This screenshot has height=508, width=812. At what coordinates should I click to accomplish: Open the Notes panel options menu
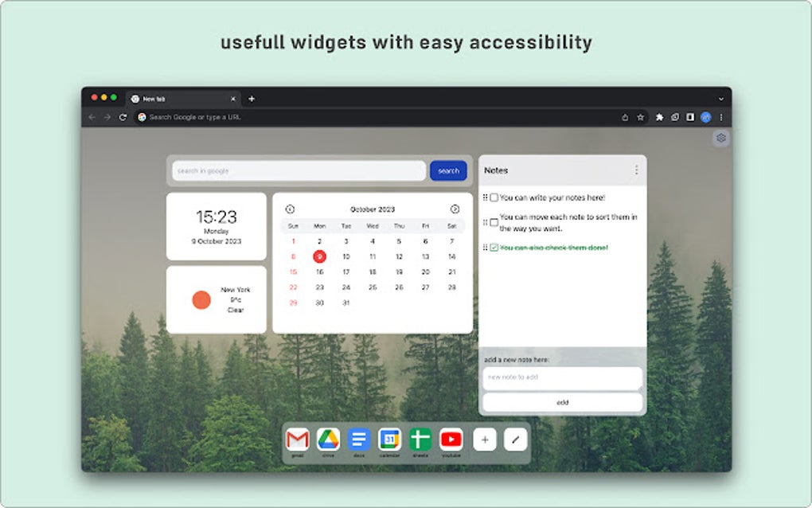(x=635, y=170)
